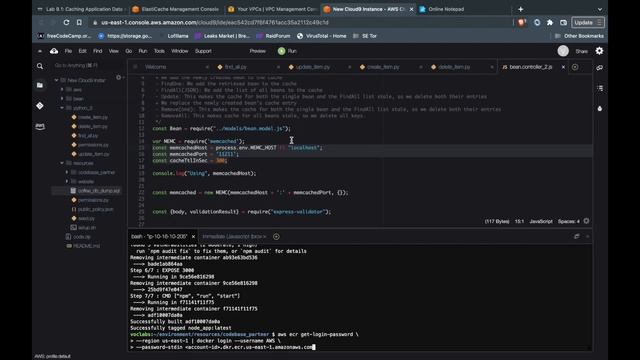Open the Source Control sidebar icon
Image resolution: width=640 pixels, height=360 pixels.
point(40,106)
